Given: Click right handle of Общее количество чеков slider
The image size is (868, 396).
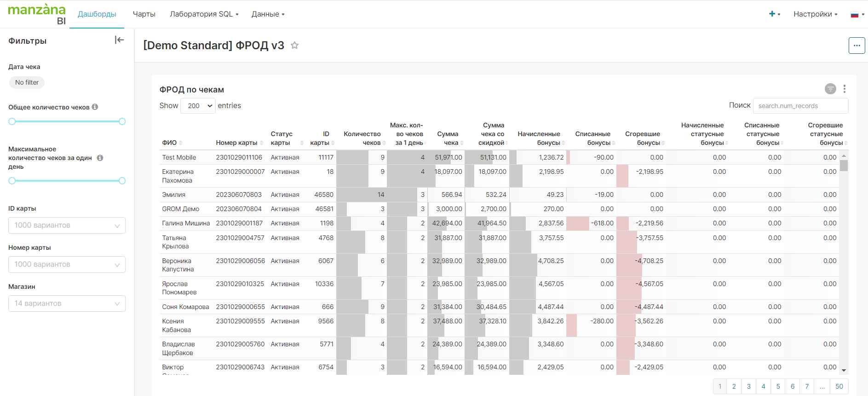Looking at the screenshot, I should (122, 121).
